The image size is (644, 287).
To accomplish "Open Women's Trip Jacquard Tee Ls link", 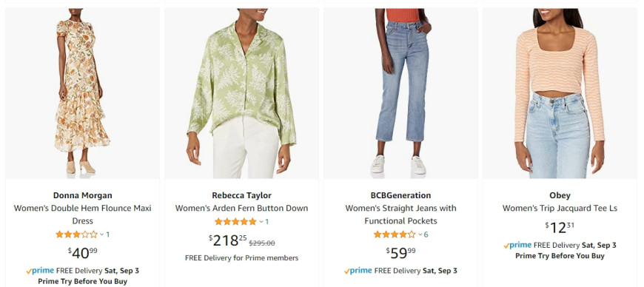I will 560,208.
